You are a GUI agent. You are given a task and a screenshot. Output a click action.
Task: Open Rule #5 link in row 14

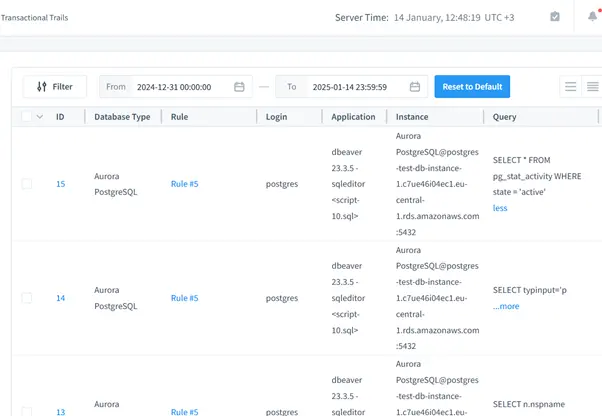coord(184,298)
